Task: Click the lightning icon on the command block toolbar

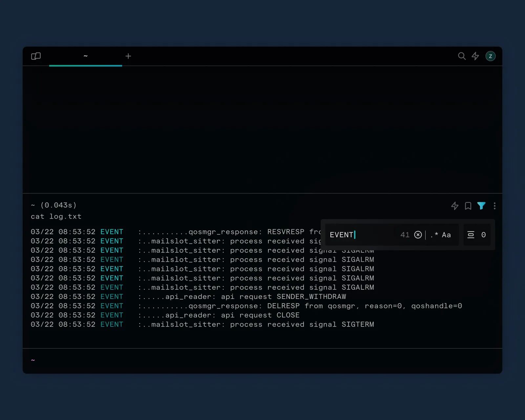Action: click(454, 206)
